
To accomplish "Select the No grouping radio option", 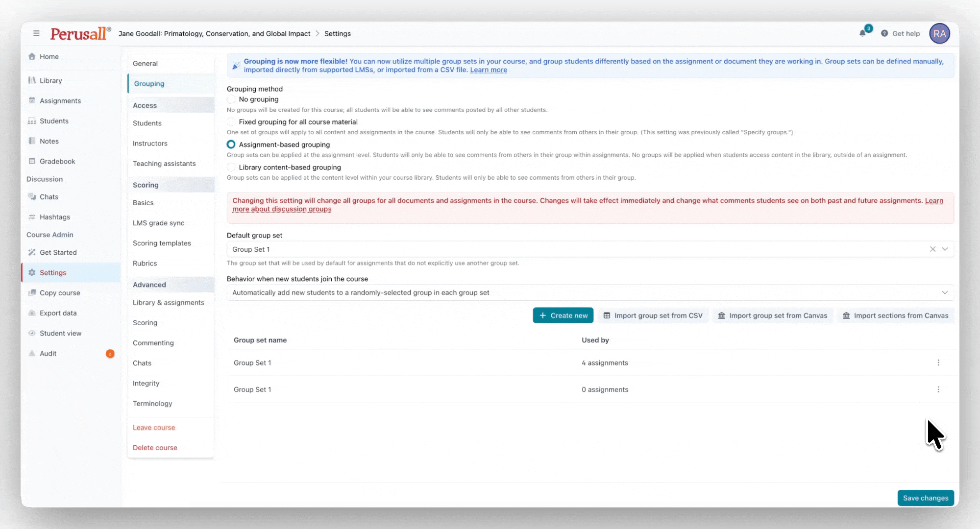I will [x=231, y=99].
